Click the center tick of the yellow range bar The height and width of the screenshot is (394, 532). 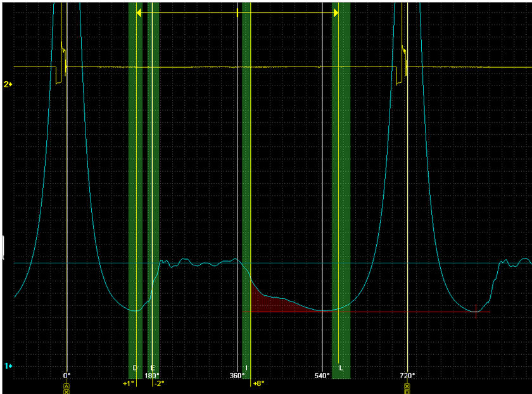click(x=237, y=13)
